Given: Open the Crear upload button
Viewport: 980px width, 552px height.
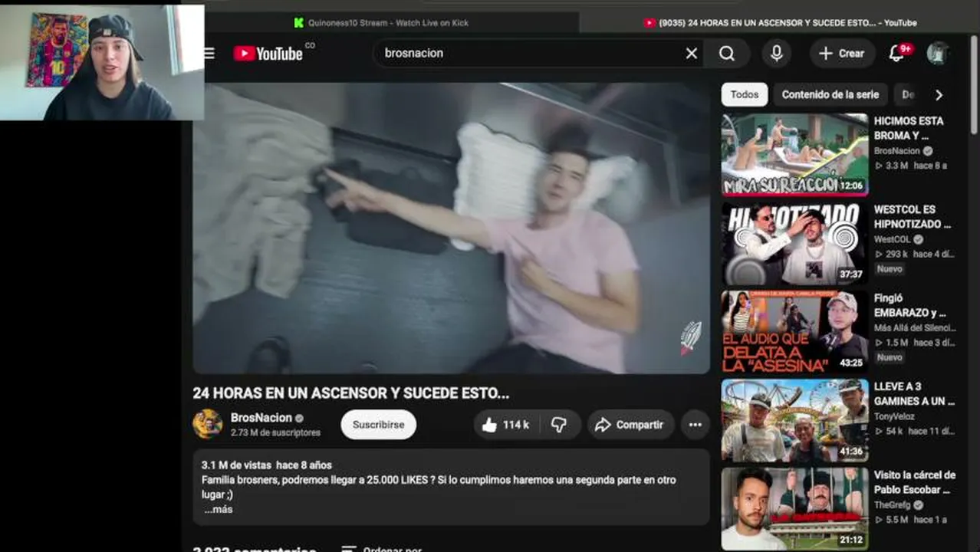Looking at the screenshot, I should (842, 53).
